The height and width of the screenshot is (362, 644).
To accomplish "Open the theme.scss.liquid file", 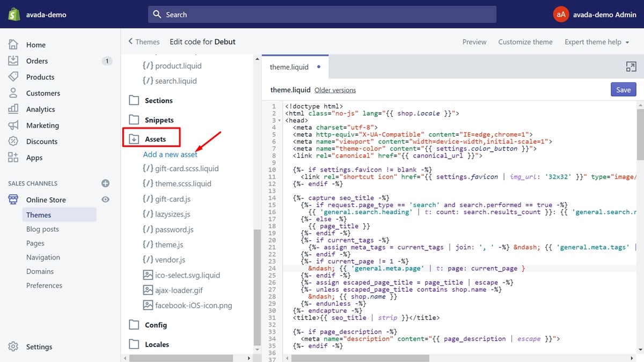I will click(184, 183).
